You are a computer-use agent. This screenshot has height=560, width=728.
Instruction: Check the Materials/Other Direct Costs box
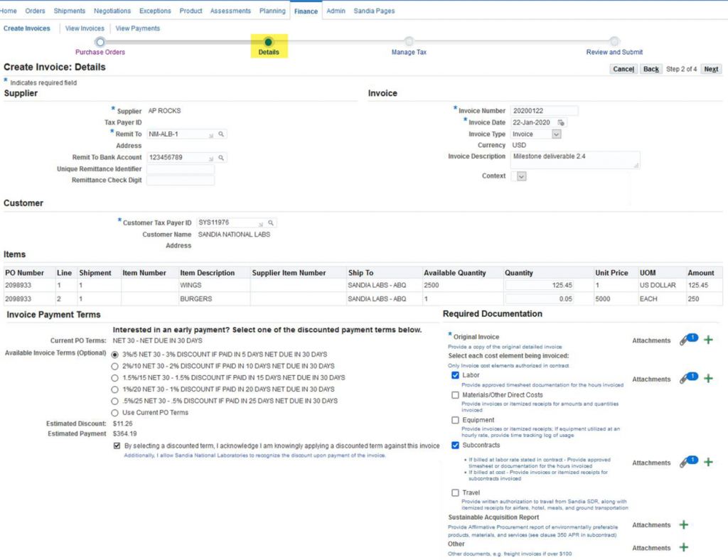point(455,395)
